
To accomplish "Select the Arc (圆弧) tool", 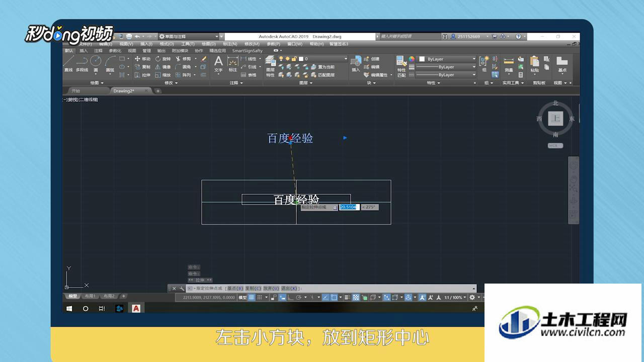I will (110, 64).
